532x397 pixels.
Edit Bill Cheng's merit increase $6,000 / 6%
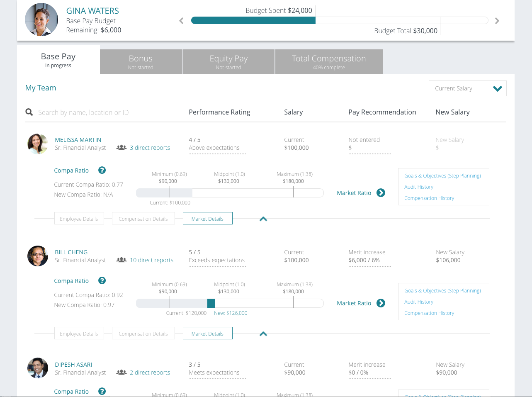[370, 260]
